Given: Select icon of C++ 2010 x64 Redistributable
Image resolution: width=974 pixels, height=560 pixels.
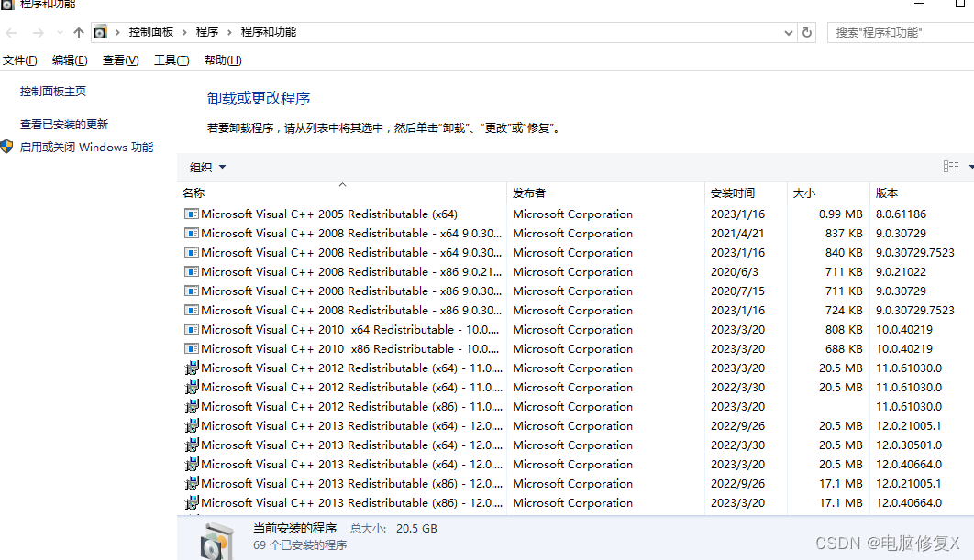Looking at the screenshot, I should 192,330.
